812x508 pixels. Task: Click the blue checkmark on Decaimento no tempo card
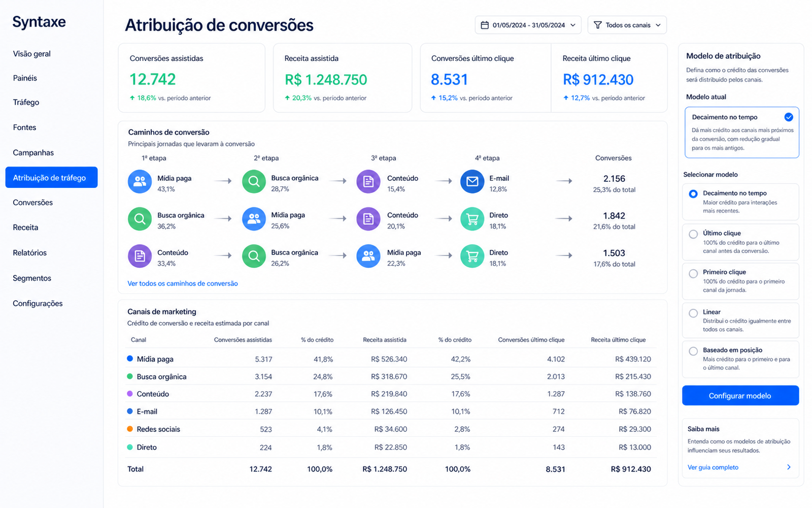pyautogui.click(x=789, y=117)
